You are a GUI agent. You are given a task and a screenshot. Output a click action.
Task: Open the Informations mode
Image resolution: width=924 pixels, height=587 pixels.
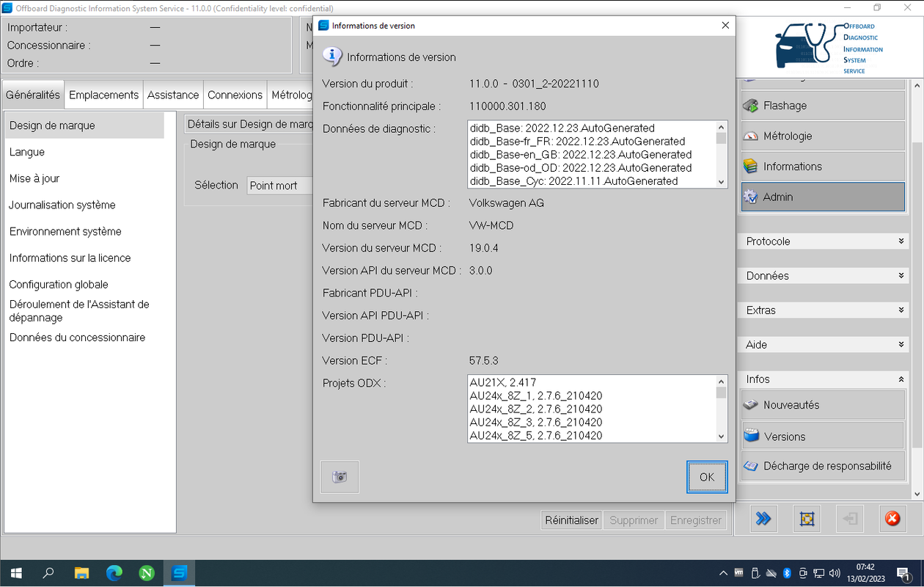pyautogui.click(x=823, y=167)
